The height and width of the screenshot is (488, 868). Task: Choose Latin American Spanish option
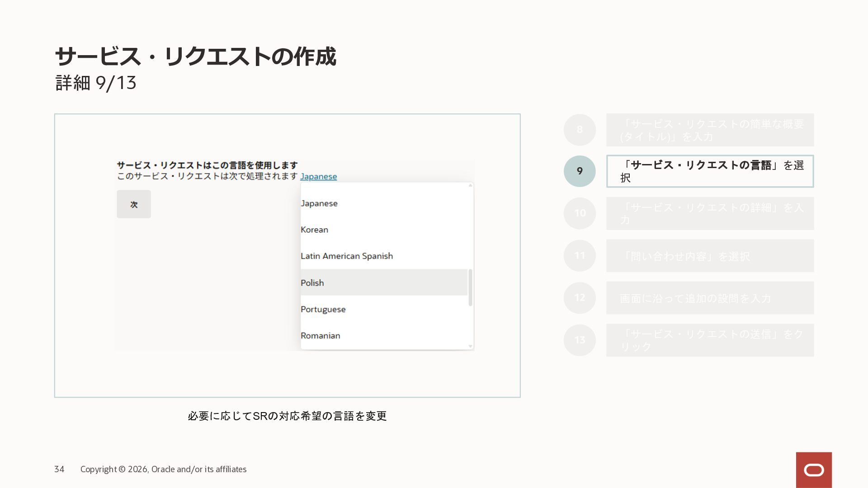[x=347, y=256]
